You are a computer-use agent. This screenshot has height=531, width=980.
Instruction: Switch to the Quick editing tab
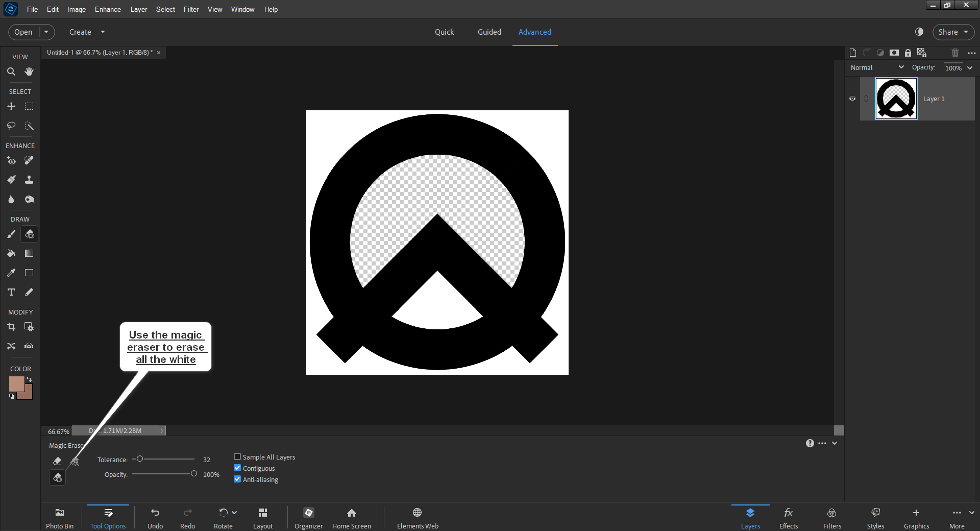point(444,32)
